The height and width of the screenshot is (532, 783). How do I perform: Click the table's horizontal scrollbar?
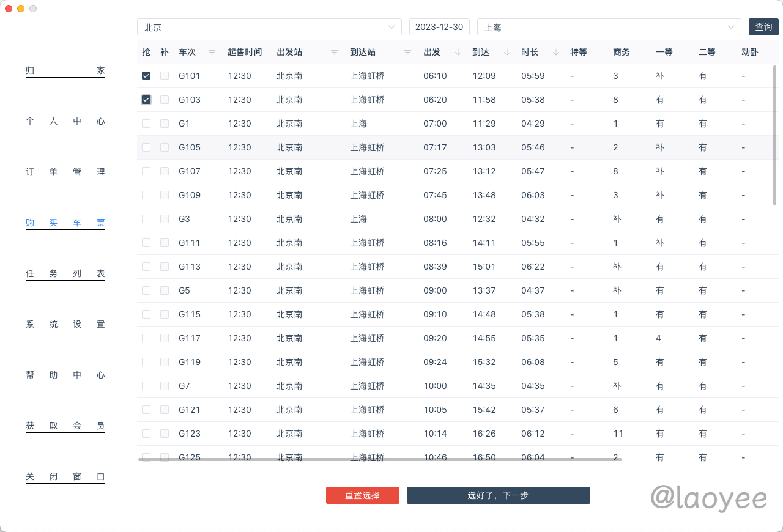(379, 459)
